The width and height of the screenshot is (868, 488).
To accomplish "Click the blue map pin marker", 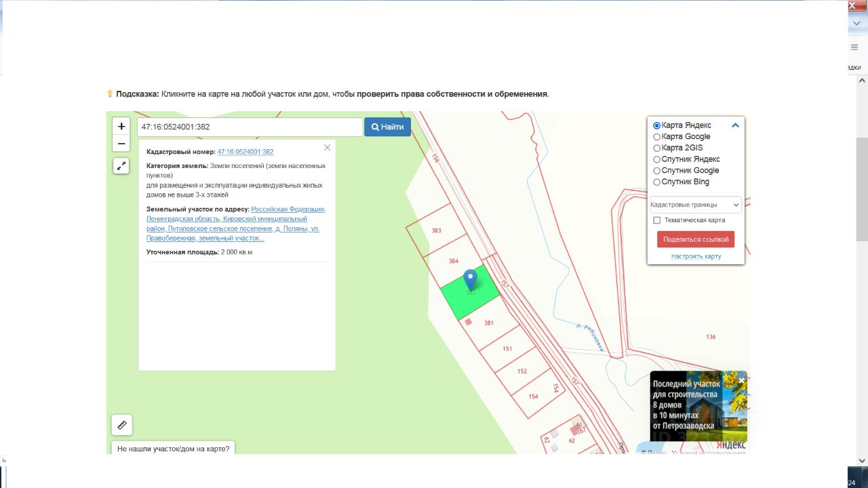I will (470, 280).
